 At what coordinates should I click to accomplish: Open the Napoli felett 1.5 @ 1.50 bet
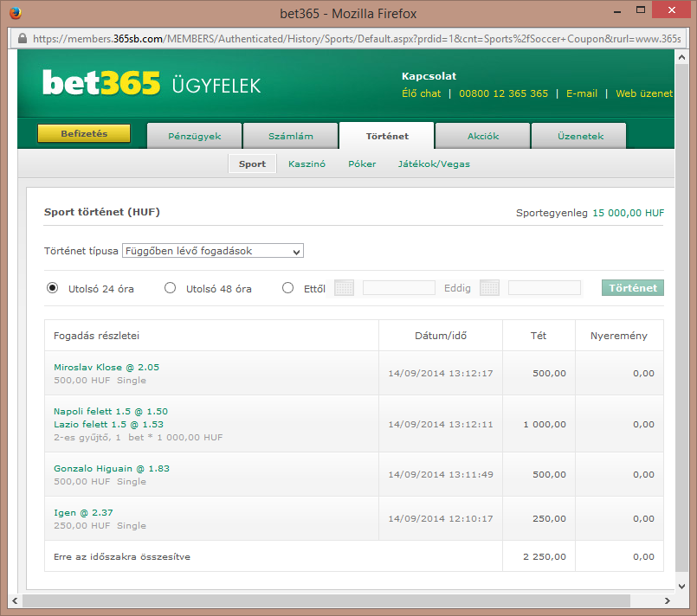click(111, 411)
